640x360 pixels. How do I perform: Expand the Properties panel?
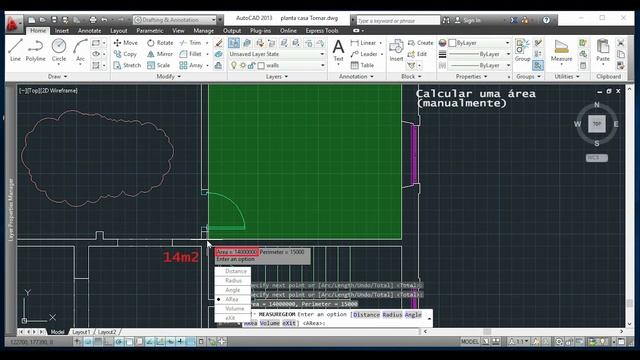[471, 76]
